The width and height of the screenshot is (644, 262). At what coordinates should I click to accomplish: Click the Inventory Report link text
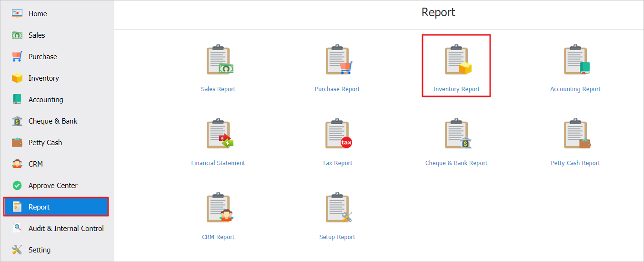coord(456,89)
